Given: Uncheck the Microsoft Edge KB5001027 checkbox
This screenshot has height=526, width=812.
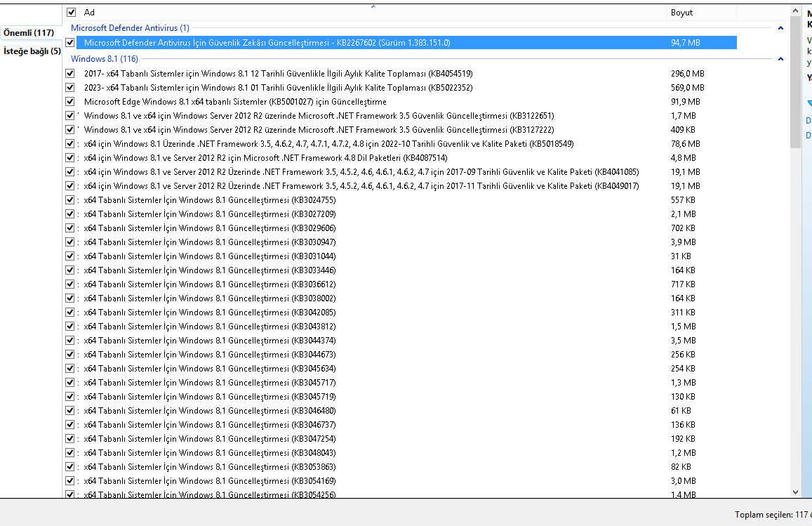Looking at the screenshot, I should point(70,102).
